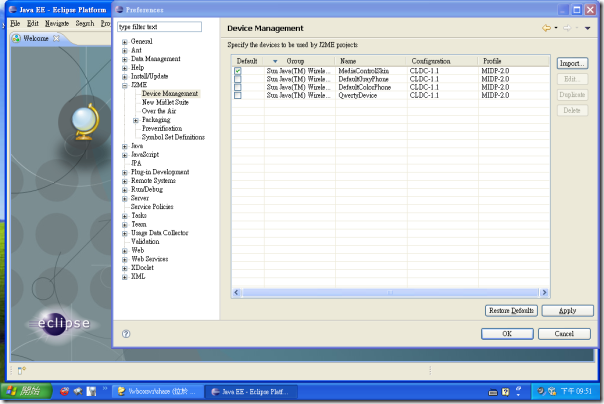The image size is (604, 404).
Task: Click the type filter text field
Action: tap(159, 27)
